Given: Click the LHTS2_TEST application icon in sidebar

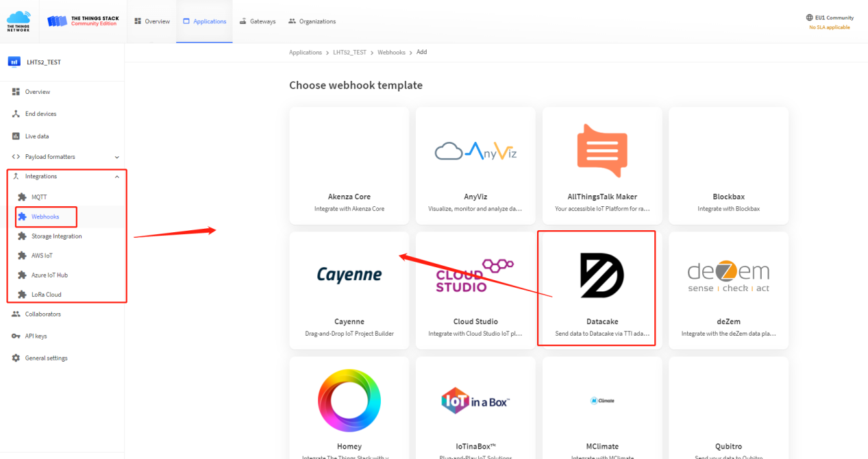Looking at the screenshot, I should coord(14,62).
